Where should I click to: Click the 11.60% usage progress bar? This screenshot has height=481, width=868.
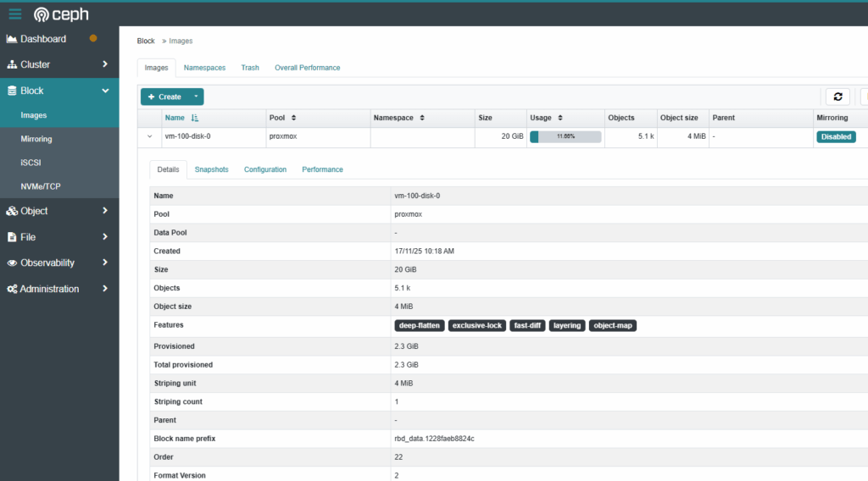point(565,136)
